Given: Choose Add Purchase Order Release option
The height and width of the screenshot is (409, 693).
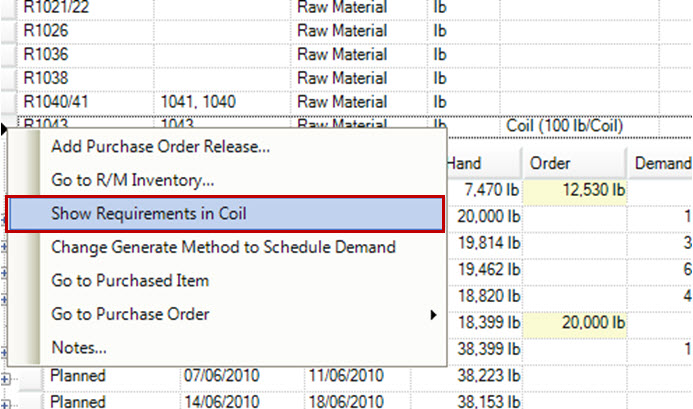Looking at the screenshot, I should click(160, 146).
